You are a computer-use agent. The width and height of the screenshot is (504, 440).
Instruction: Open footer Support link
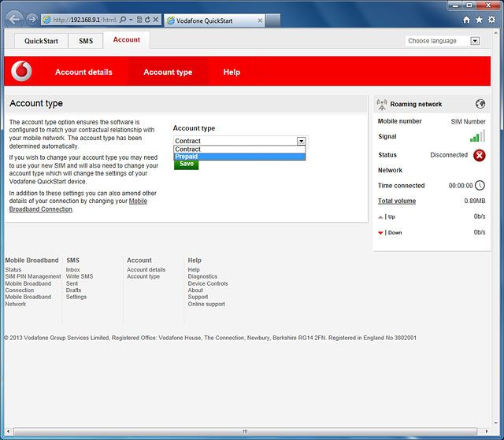[x=198, y=297]
